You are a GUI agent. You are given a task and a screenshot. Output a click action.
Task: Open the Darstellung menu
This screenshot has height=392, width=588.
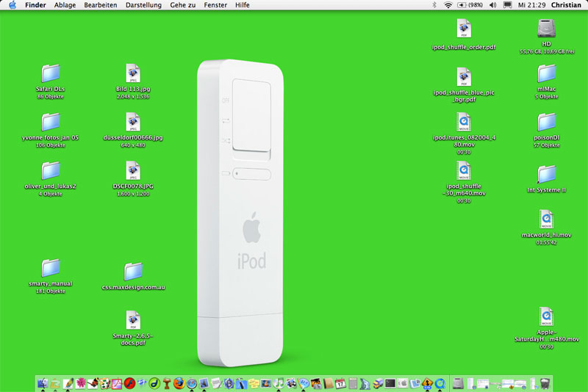tap(144, 5)
